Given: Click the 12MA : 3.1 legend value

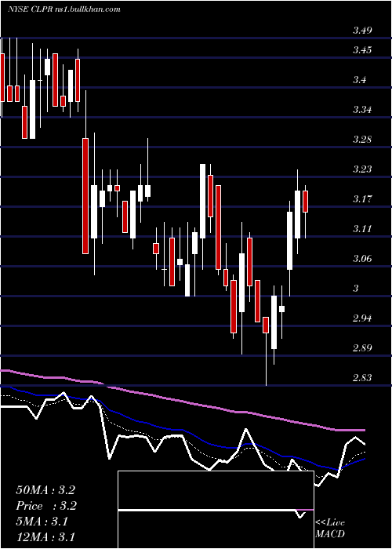Looking at the screenshot, I should click(x=45, y=537).
